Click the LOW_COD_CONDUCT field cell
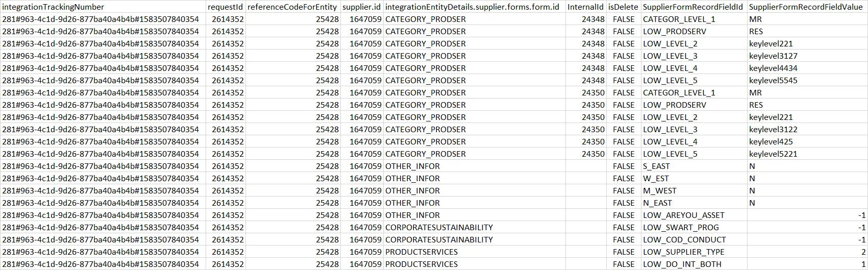This screenshot has width=868, height=270. 684,240
